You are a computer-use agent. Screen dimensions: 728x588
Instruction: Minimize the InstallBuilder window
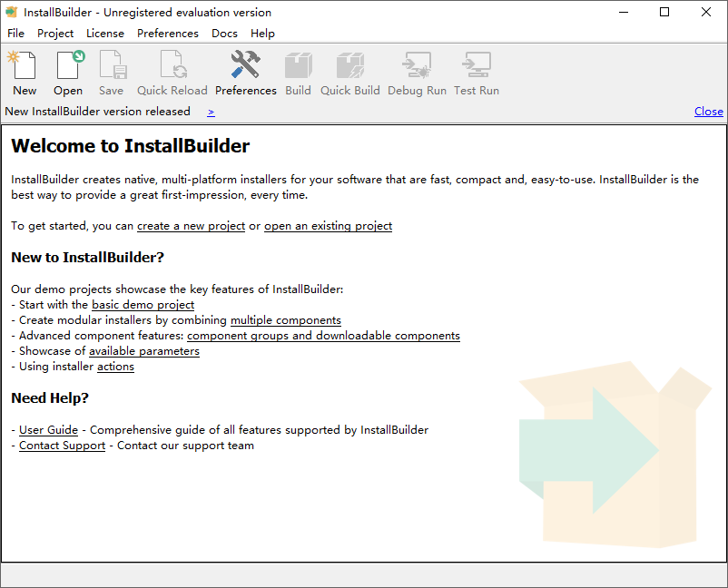(624, 12)
